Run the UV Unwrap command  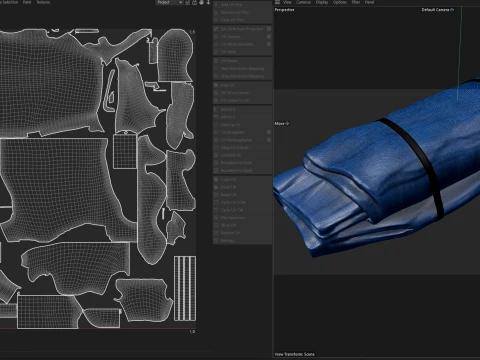(239, 37)
